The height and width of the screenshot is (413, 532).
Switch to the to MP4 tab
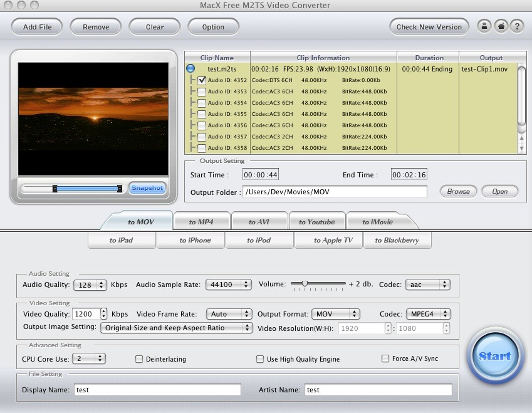point(201,222)
